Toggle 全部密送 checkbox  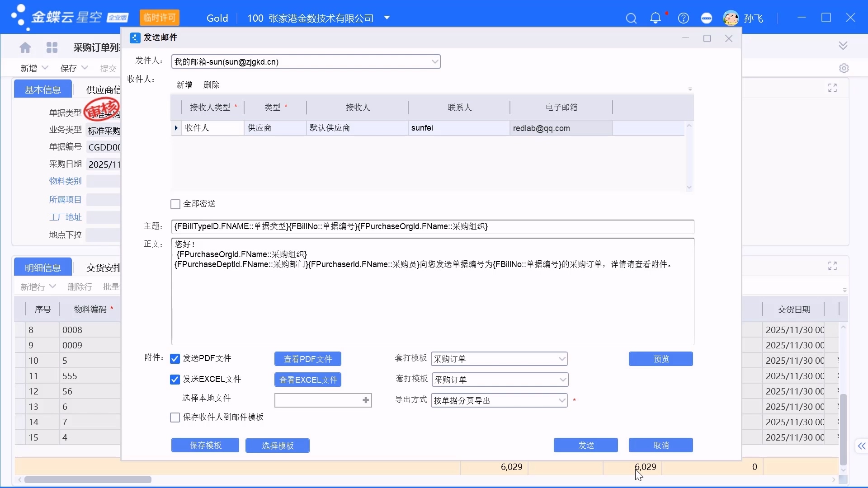tap(175, 204)
